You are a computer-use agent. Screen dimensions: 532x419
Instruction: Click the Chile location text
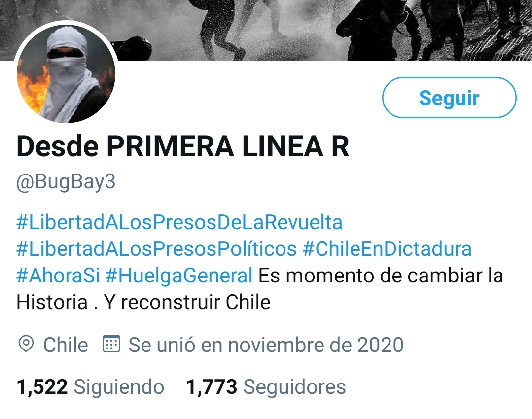tap(66, 345)
